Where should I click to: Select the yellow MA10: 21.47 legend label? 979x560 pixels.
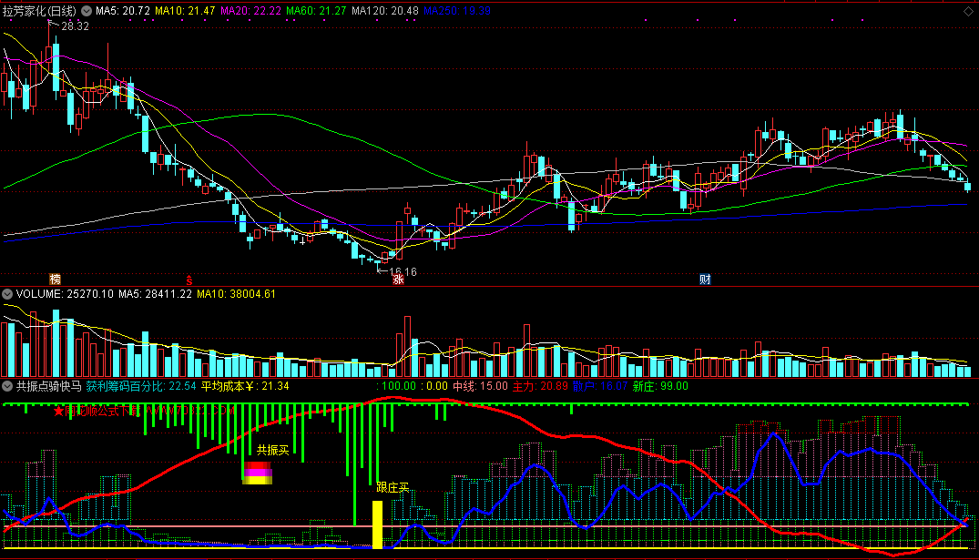(x=185, y=11)
